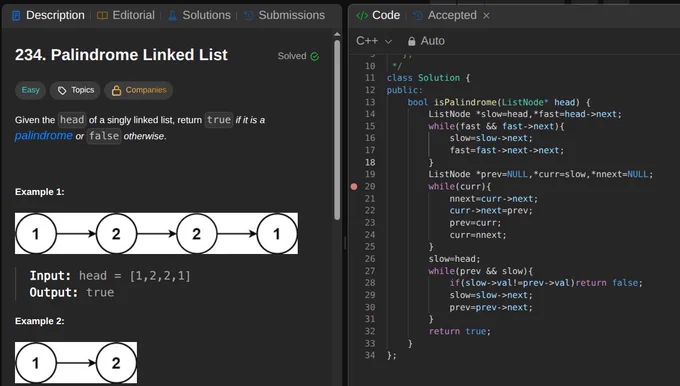Click 'curr->next=prev;' code line
The width and height of the screenshot is (680, 386).
[490, 210]
